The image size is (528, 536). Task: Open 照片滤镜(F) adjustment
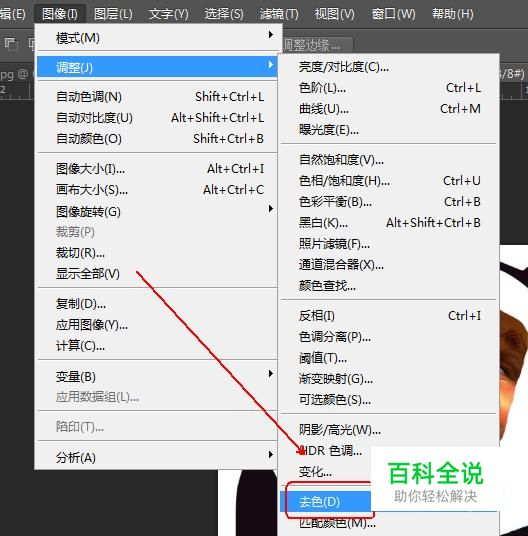[388, 244]
